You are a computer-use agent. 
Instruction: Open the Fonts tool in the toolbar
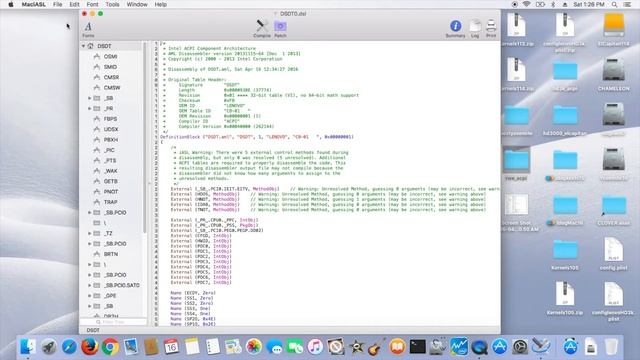(88, 29)
